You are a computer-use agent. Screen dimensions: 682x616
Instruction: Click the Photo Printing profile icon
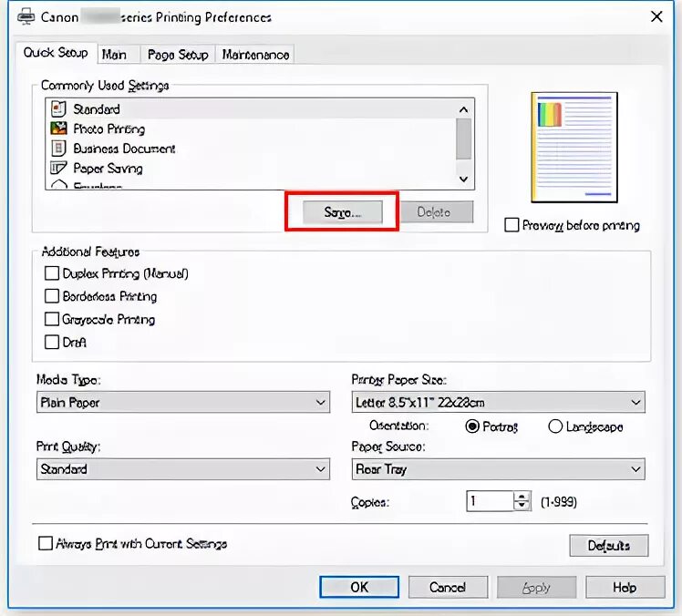(58, 128)
